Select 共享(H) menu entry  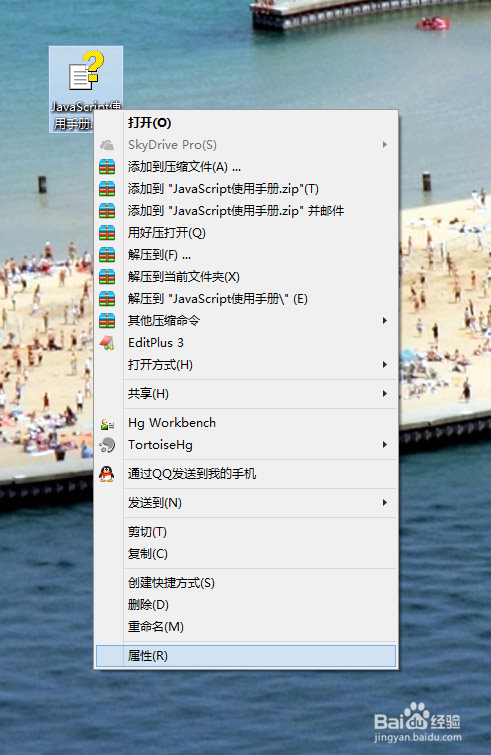point(246,394)
